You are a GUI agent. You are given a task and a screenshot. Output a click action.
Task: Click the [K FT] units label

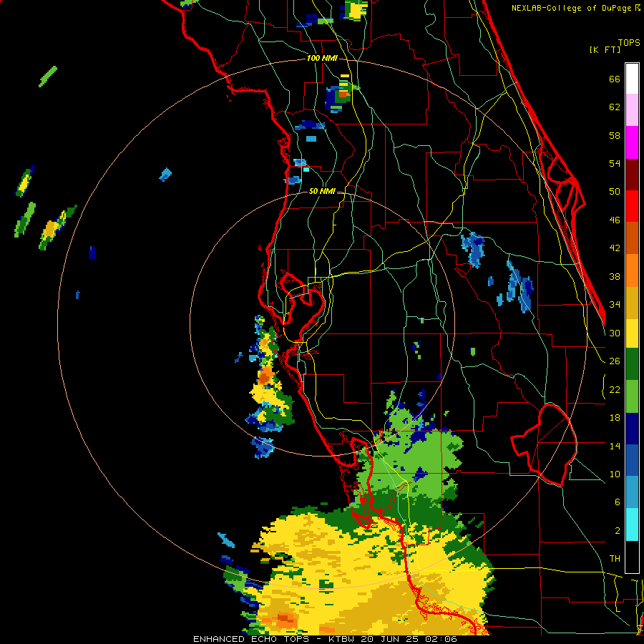pyautogui.click(x=605, y=49)
